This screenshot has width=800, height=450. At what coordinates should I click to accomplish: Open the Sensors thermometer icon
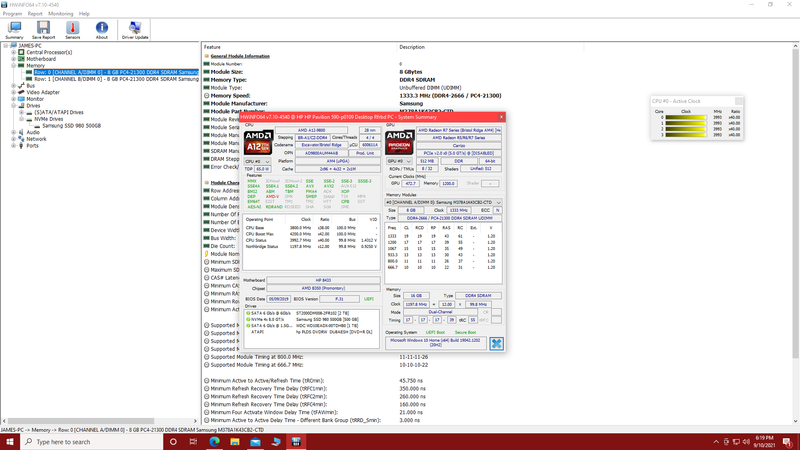pos(72,30)
